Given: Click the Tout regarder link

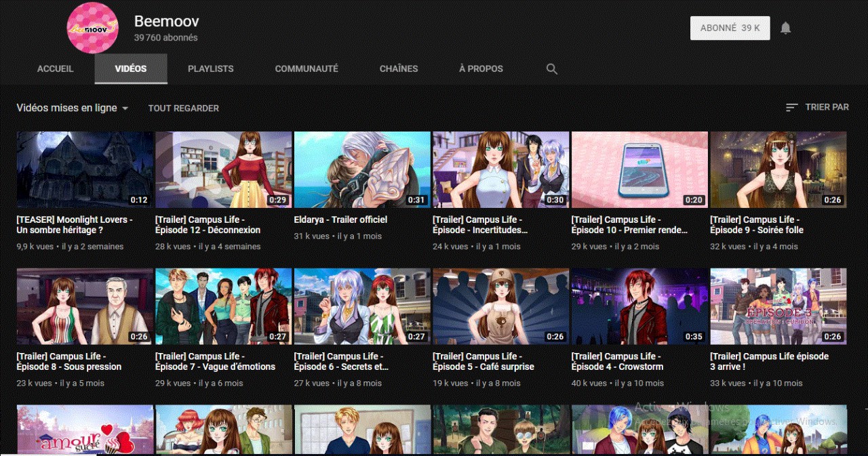Looking at the screenshot, I should 184,108.
